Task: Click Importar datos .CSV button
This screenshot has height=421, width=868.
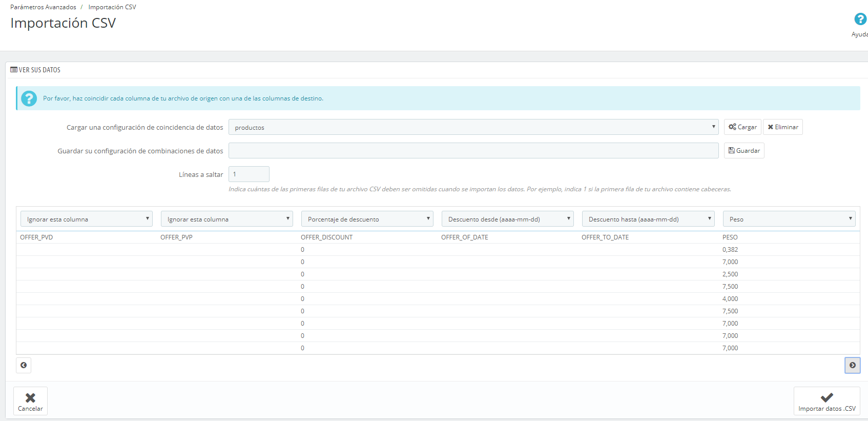Action: tap(826, 401)
